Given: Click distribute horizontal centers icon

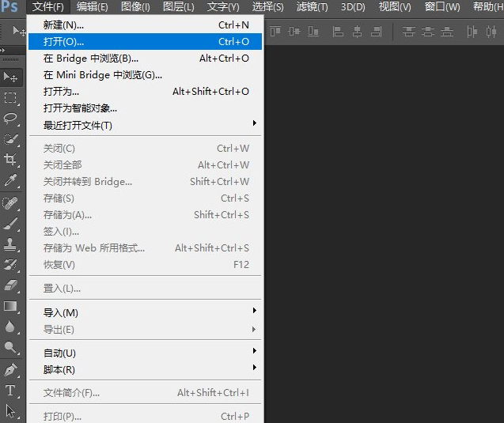Looking at the screenshot, I should pyautogui.click(x=491, y=32).
